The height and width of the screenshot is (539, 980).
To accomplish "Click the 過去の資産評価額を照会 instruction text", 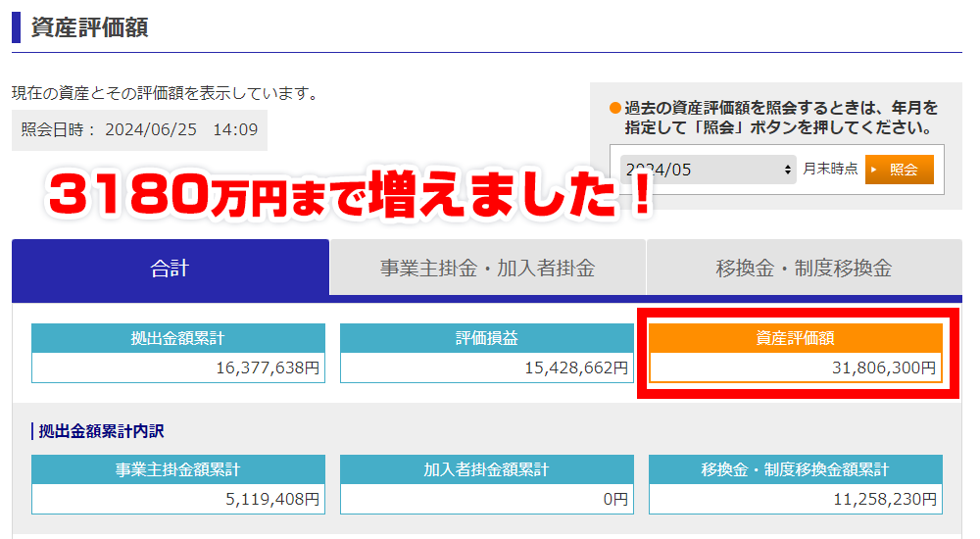I will [x=781, y=118].
